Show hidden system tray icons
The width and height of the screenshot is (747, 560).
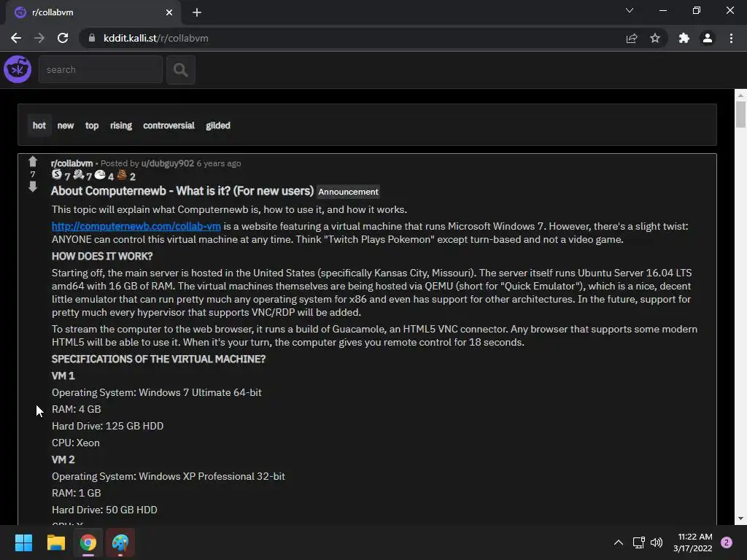pos(619,542)
